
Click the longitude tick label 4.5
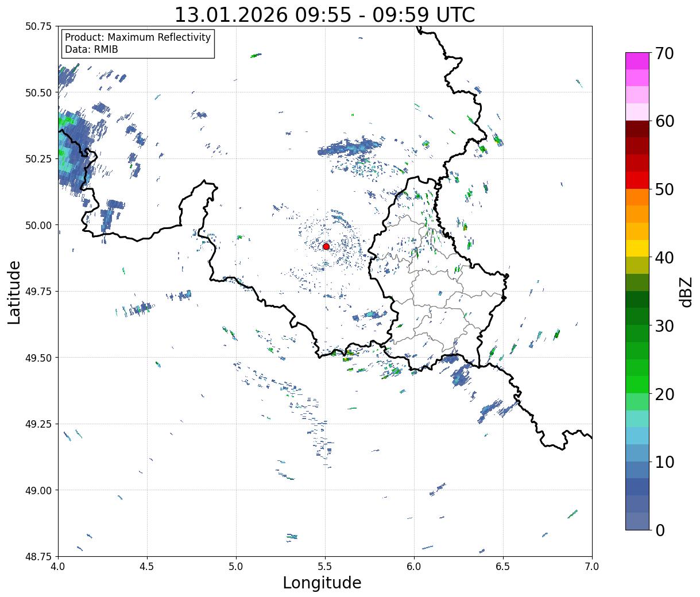[147, 566]
